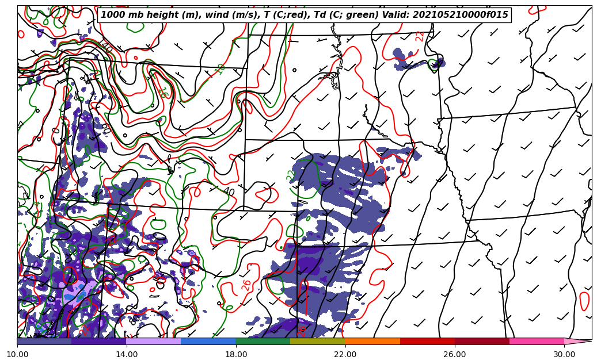Image resolution: width=597 pixels, height=364 pixels.
Task: Click the colorbar tick label "22.00"
Action: 345,354
